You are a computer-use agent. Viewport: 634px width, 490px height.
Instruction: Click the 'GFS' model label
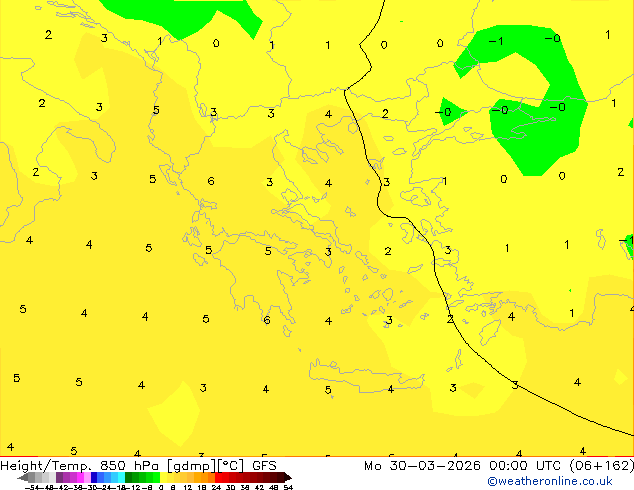264,466
